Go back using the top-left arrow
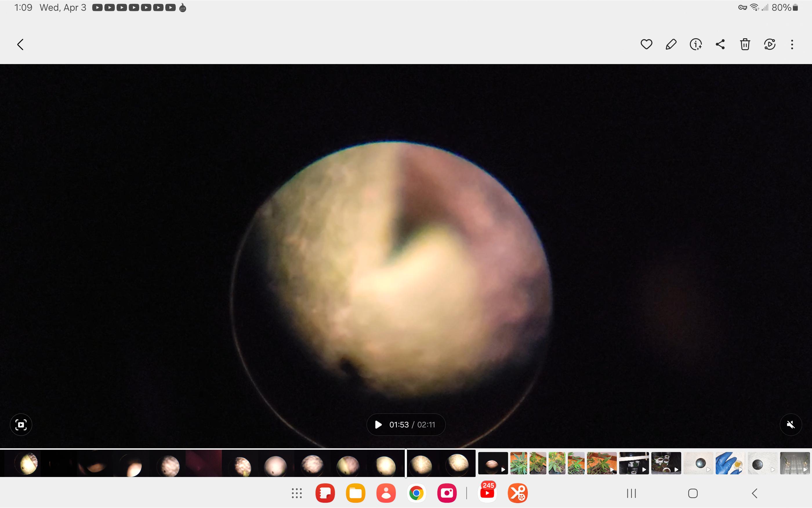812x508 pixels. (21, 44)
